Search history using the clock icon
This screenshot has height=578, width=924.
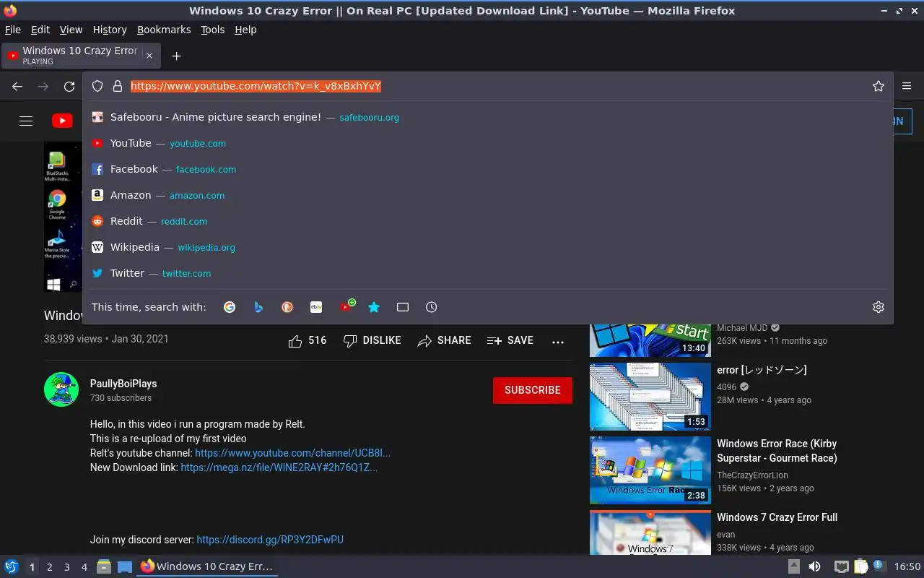pos(432,307)
